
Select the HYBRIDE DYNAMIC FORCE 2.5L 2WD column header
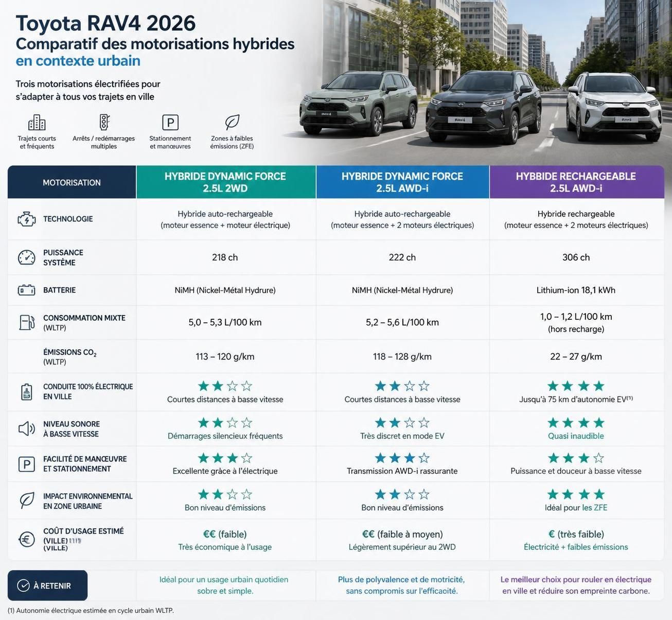pyautogui.click(x=226, y=182)
